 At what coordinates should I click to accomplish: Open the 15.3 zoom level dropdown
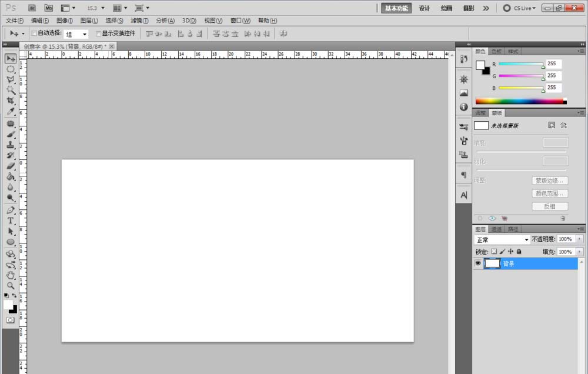(x=103, y=8)
